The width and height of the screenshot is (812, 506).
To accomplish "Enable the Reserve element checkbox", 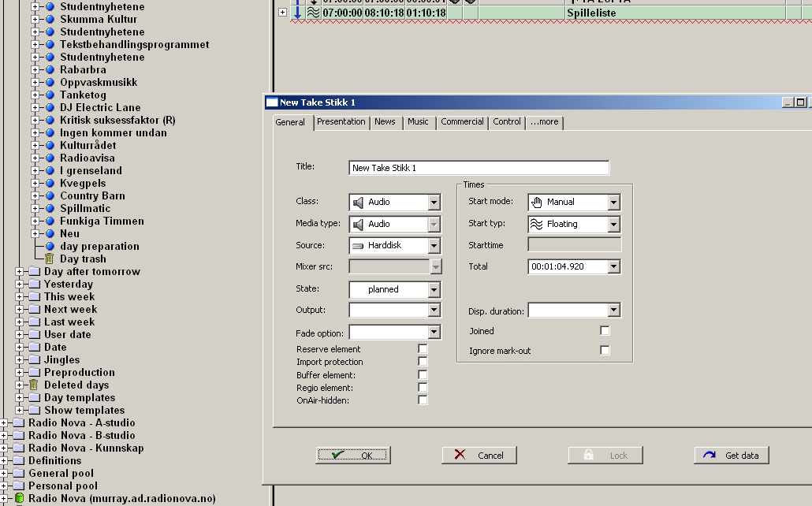I will click(x=423, y=348).
